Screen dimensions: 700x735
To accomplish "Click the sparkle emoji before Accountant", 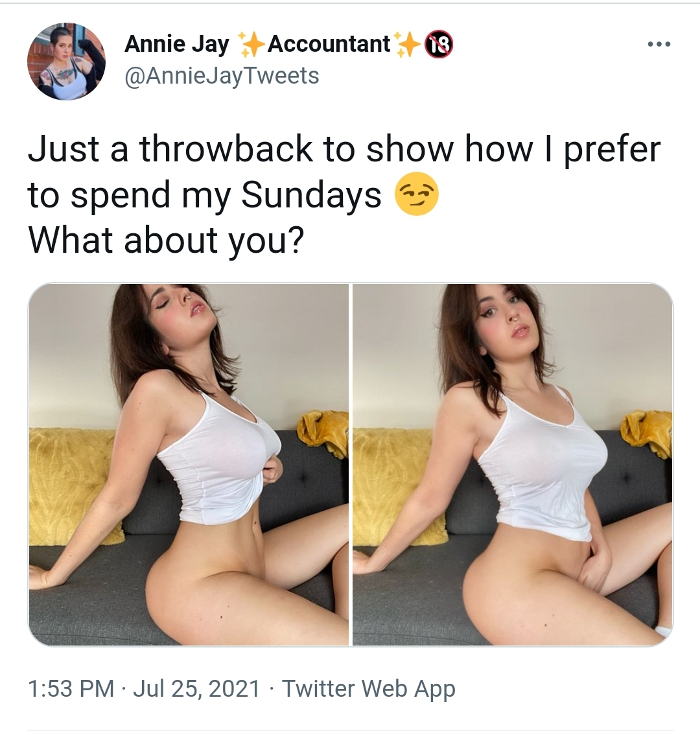I will point(250,45).
